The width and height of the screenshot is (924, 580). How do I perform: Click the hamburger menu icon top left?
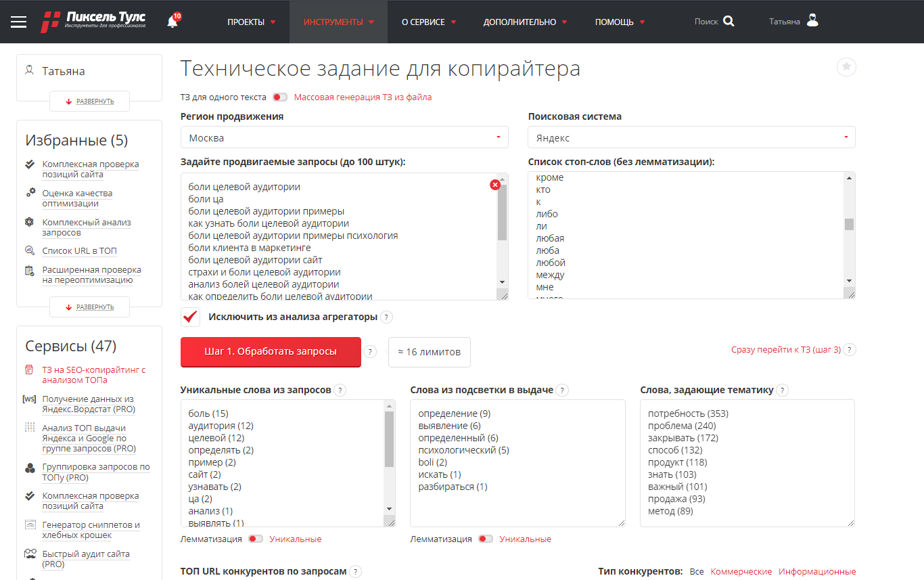pyautogui.click(x=18, y=21)
